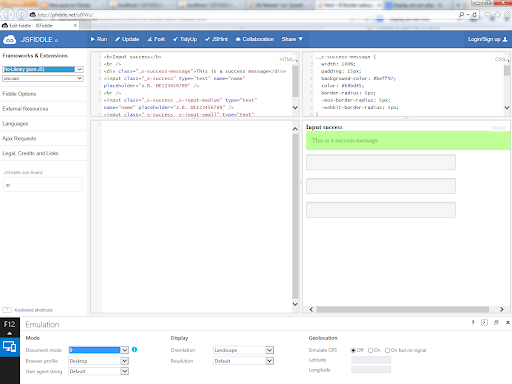Click the first input field in Result
Image resolution: width=512 pixels, height=384 pixels.
coord(381,162)
